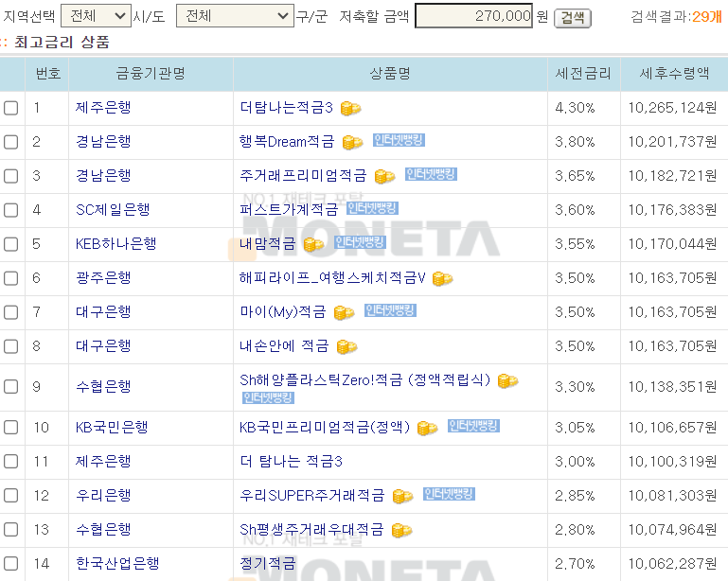
Task: Open the SC제일은행 bank link
Action: click(113, 210)
